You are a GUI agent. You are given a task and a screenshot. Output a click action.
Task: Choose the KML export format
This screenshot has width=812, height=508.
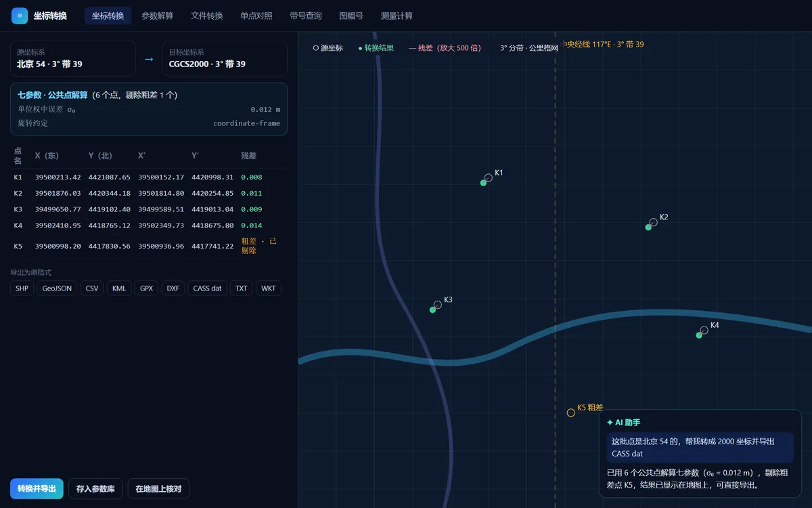[x=119, y=289]
